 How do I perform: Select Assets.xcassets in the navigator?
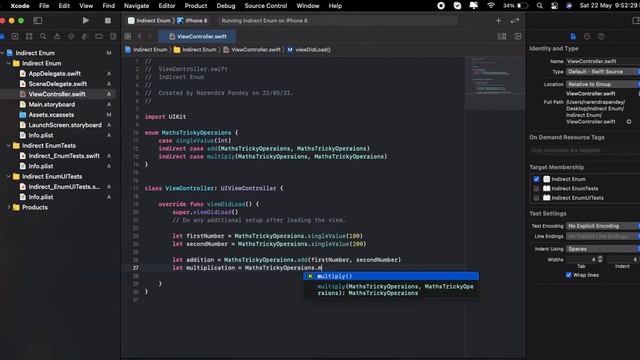[x=51, y=115]
